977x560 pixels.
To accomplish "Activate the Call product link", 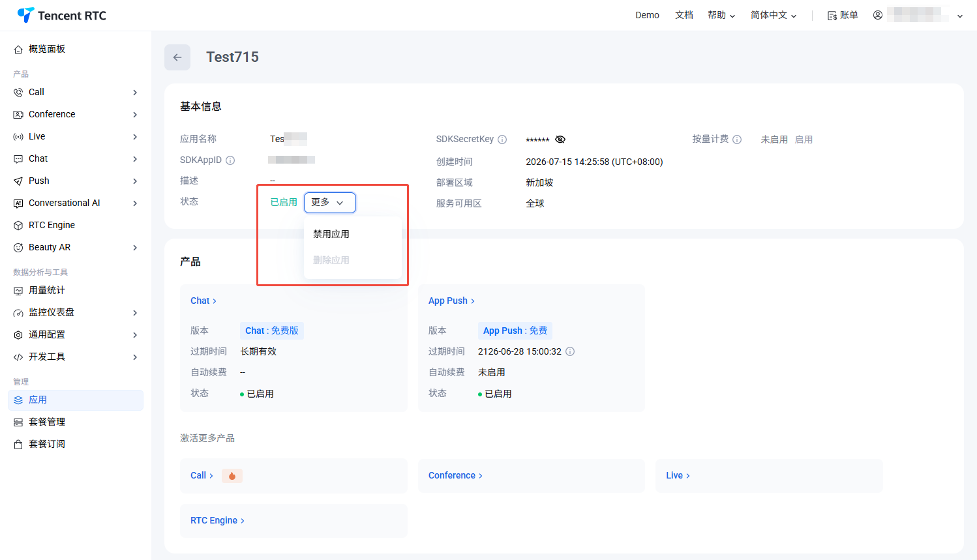I will tap(202, 475).
